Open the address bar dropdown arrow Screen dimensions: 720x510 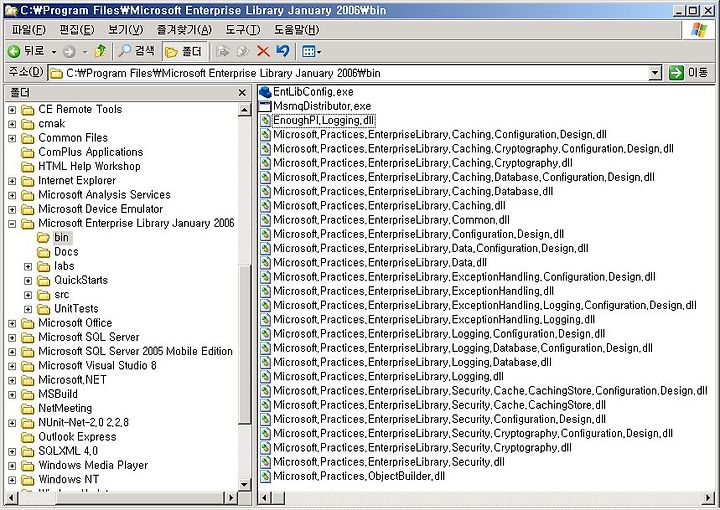[x=656, y=73]
